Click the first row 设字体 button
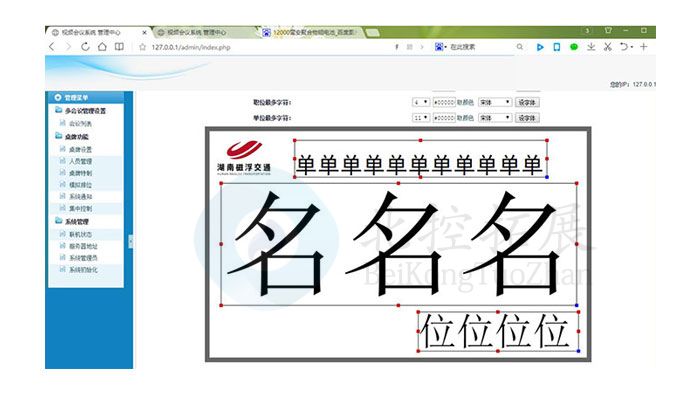This screenshot has width=700, height=394. (527, 102)
